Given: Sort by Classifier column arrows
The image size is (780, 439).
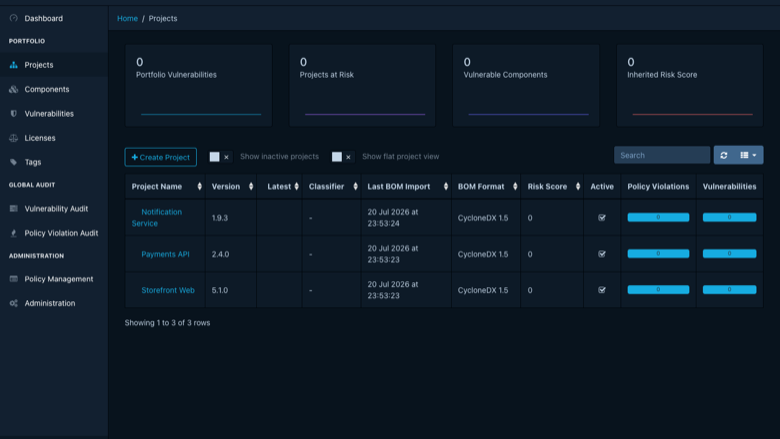Looking at the screenshot, I should (355, 186).
